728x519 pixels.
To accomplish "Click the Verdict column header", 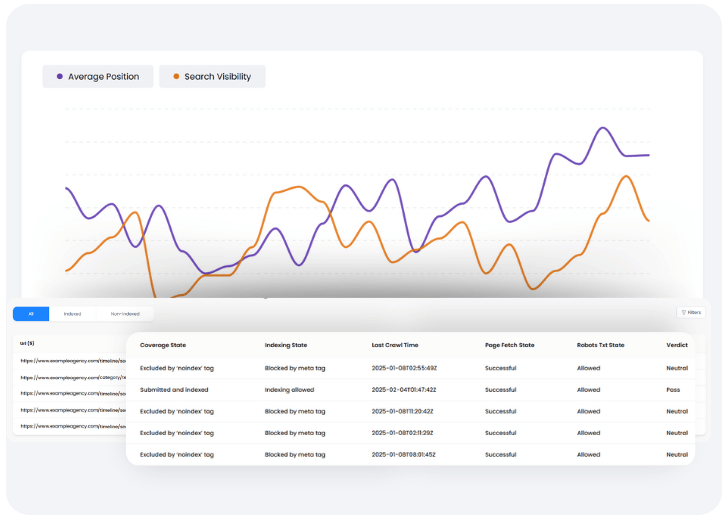I will point(676,345).
